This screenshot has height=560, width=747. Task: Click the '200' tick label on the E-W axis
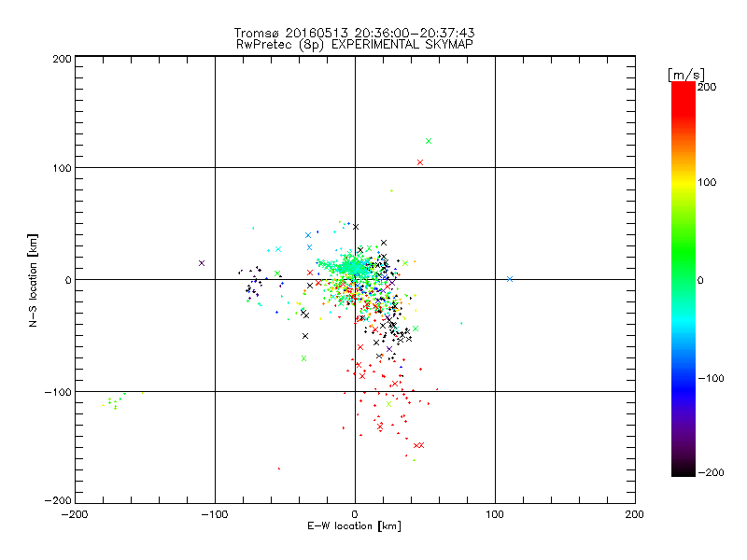[635, 515]
